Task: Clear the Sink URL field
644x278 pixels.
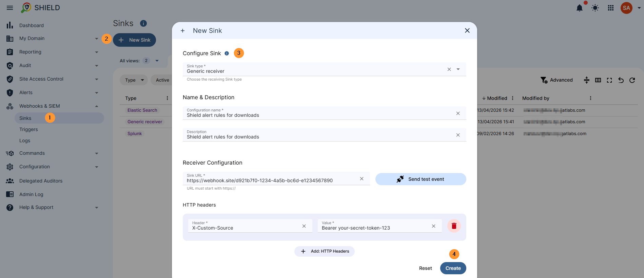Action: point(362,179)
